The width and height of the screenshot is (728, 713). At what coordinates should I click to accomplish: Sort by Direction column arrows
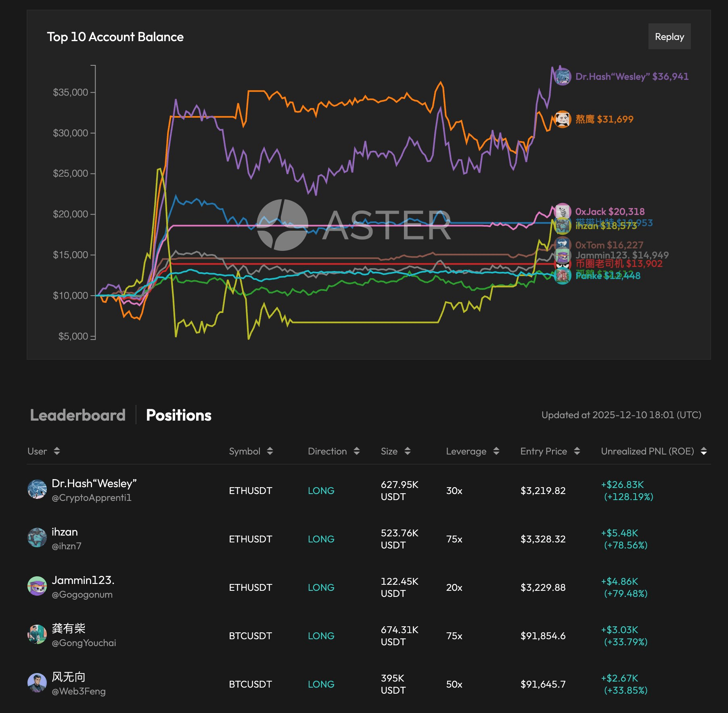pos(357,451)
